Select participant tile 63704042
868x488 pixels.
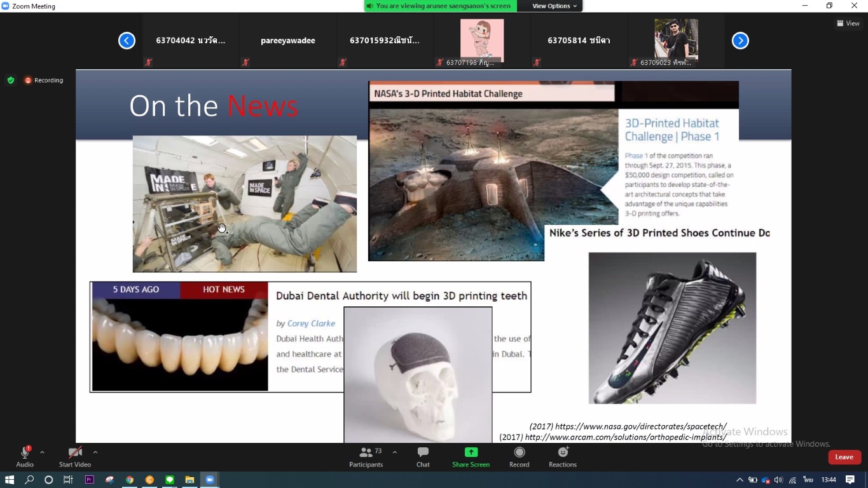tap(191, 41)
